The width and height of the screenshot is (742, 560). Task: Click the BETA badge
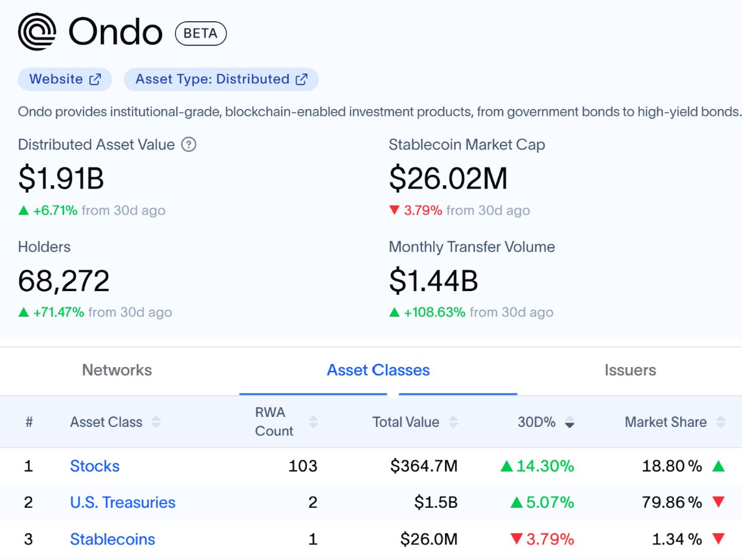click(x=200, y=34)
